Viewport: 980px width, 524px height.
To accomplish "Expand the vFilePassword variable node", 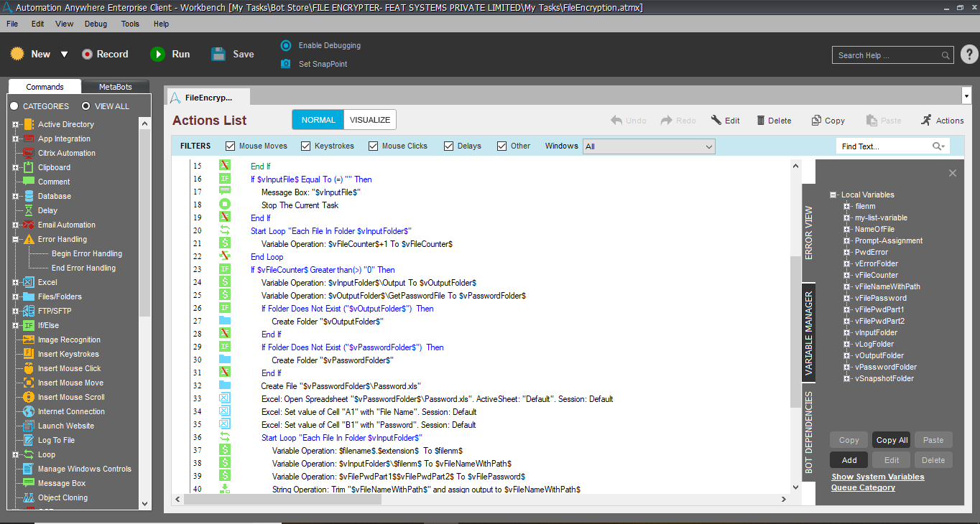I will (847, 298).
